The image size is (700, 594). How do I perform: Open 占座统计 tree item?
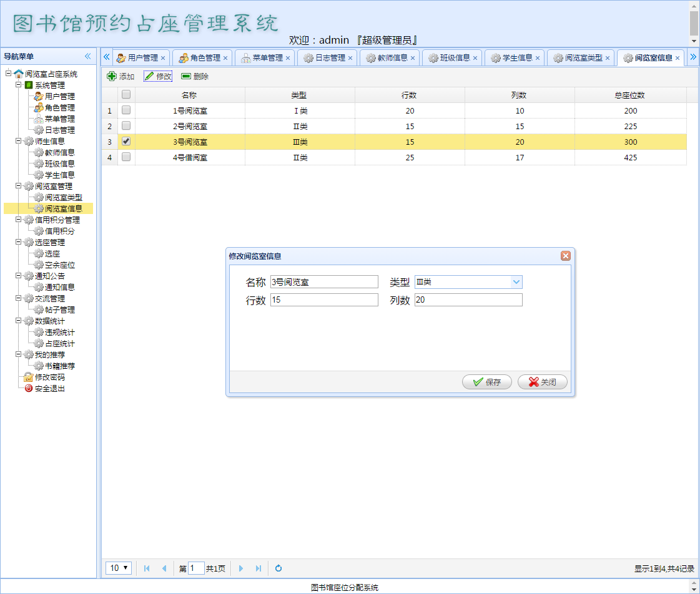pos(59,343)
